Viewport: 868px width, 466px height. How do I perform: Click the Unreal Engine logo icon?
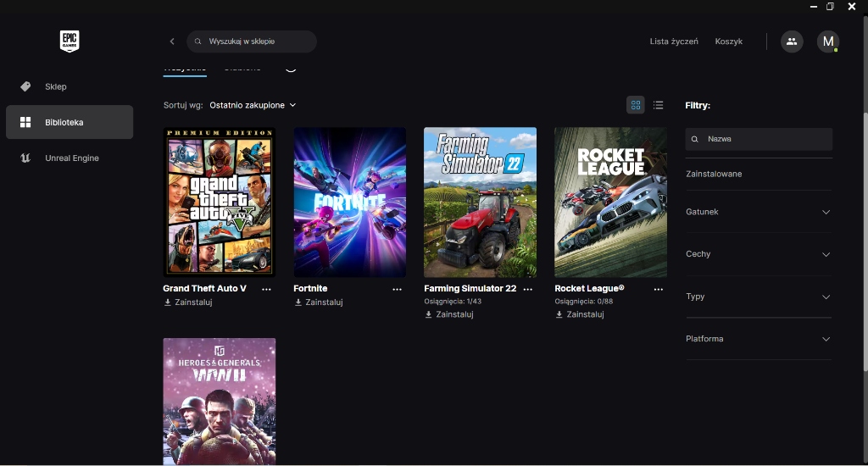click(x=25, y=158)
